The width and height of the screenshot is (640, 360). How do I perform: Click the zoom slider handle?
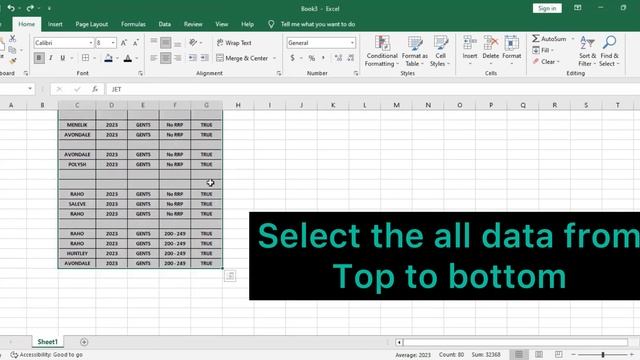tap(603, 355)
